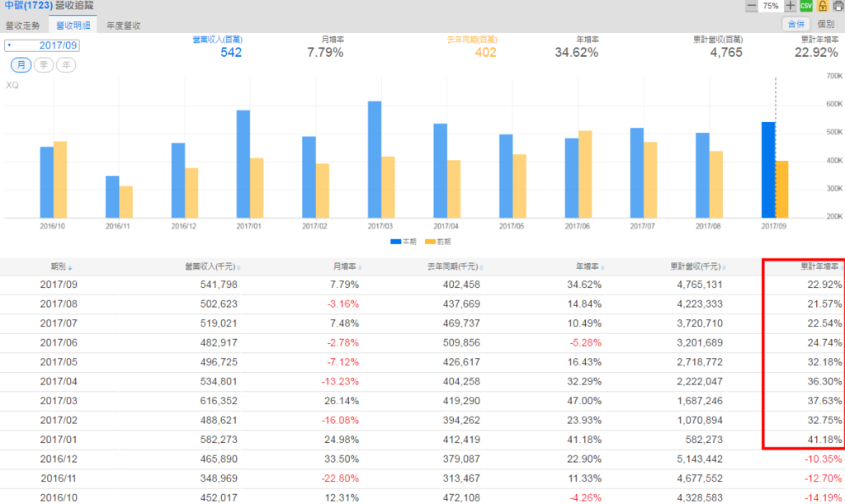Sort by the 累計年增率 header icon

pyautogui.click(x=841, y=267)
